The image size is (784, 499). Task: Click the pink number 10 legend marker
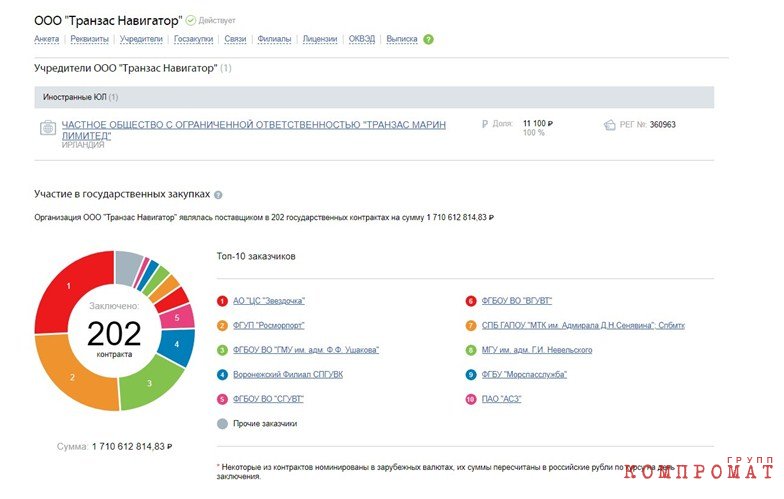(470, 399)
